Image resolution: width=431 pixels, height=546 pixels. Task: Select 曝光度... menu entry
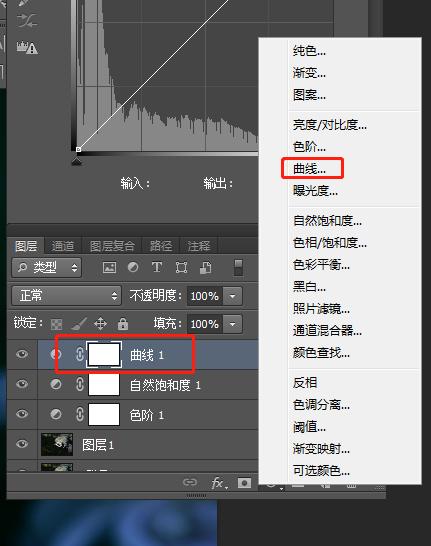pos(315,190)
